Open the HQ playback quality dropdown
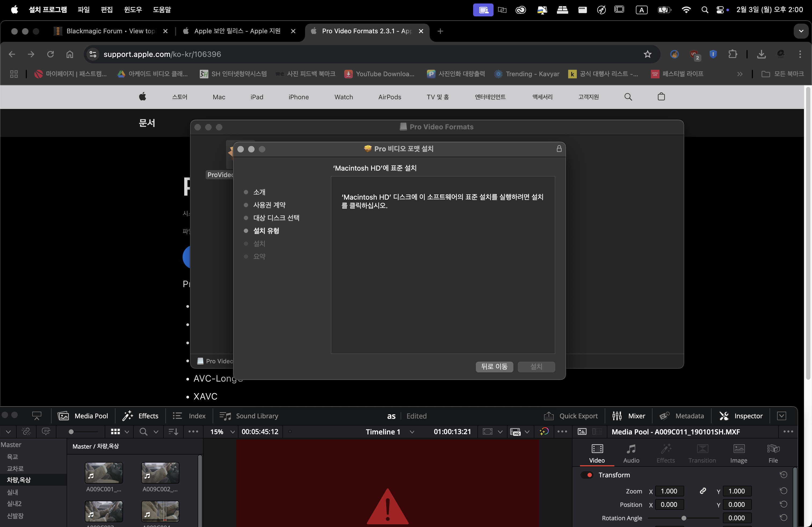Viewport: 812px width, 527px height. (527, 432)
